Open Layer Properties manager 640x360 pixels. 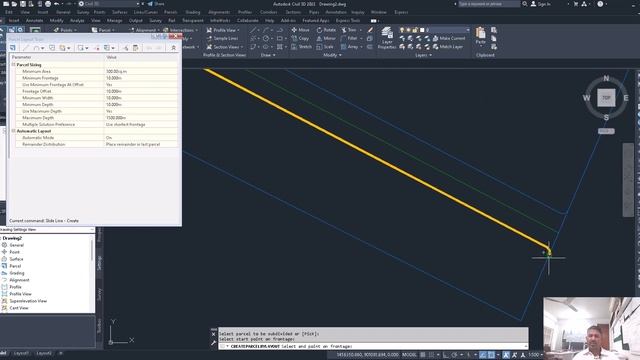[387, 38]
